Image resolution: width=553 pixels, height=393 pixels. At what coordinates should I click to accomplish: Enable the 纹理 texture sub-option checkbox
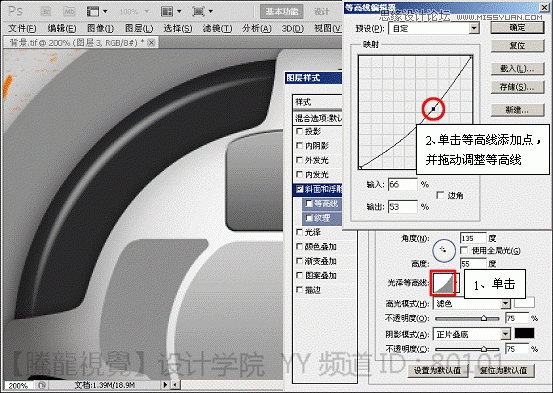309,218
